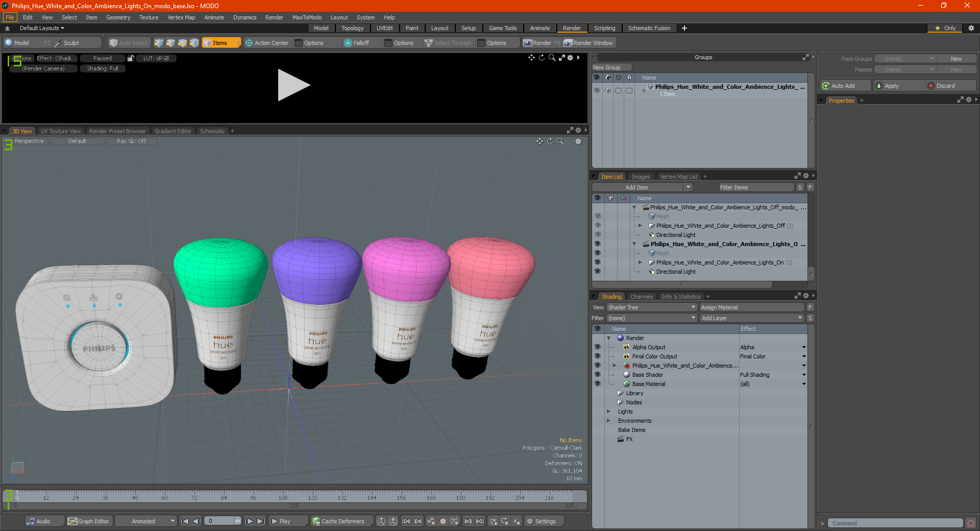Open the Animated keying mode dropdown

[x=146, y=521]
